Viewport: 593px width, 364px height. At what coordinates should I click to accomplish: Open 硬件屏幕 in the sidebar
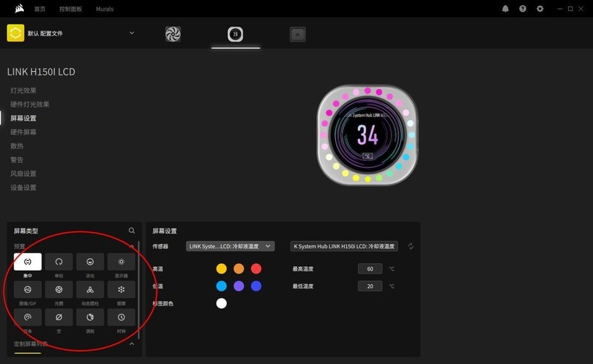pos(24,132)
